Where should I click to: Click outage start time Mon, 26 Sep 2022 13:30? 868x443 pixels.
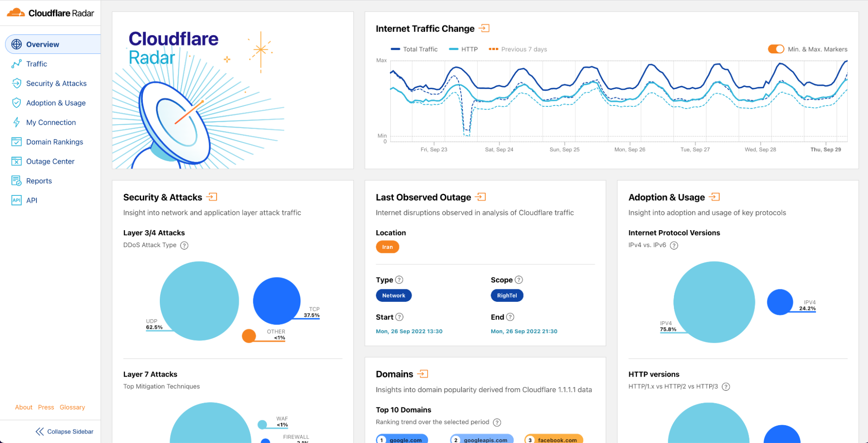click(x=409, y=331)
